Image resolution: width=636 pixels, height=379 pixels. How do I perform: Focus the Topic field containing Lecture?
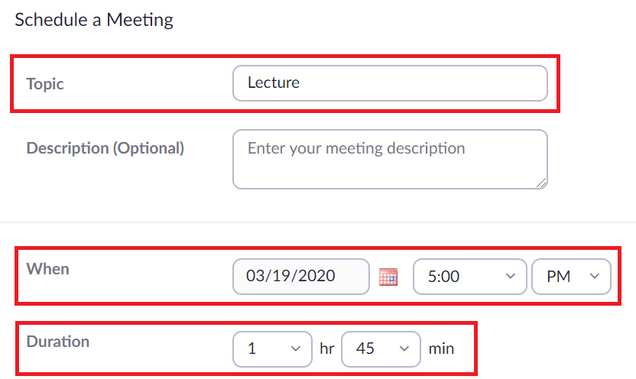tap(390, 83)
